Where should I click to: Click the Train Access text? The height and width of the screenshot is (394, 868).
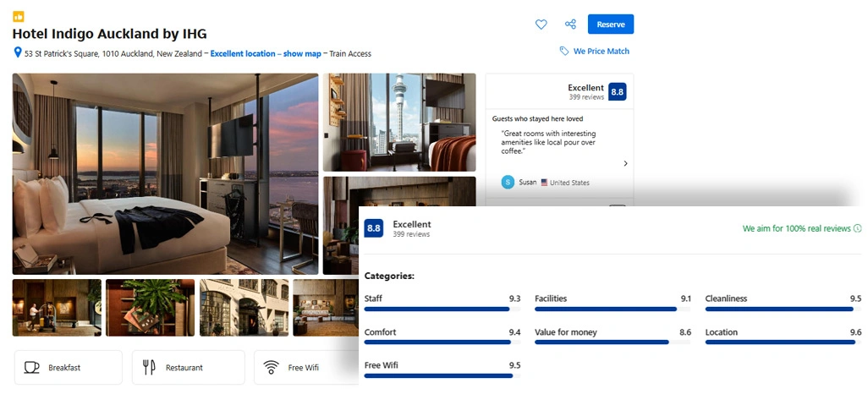(350, 53)
